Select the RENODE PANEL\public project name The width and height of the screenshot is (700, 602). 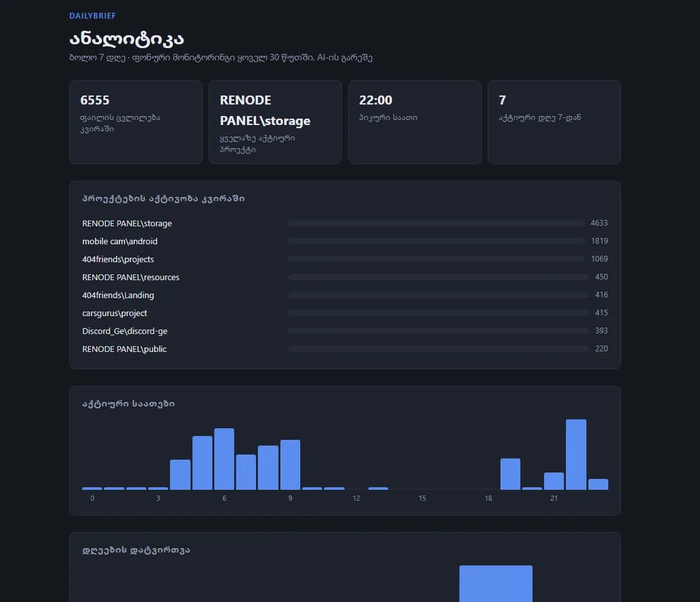pos(124,349)
